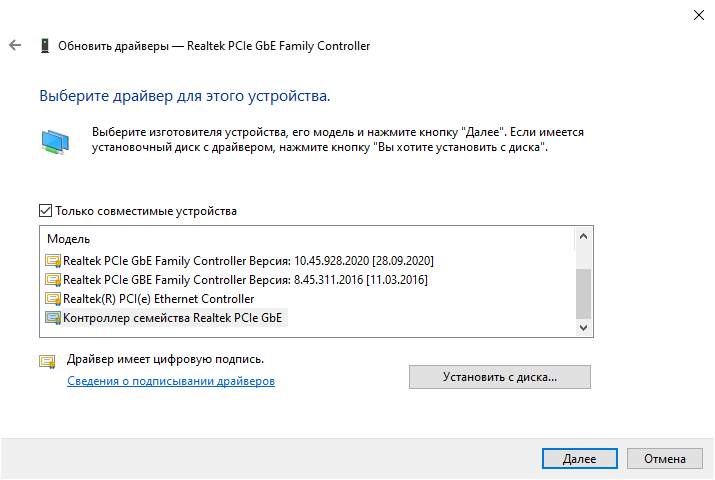The image size is (715, 480).
Task: Click the model list scrollbar thumb
Action: point(584,292)
